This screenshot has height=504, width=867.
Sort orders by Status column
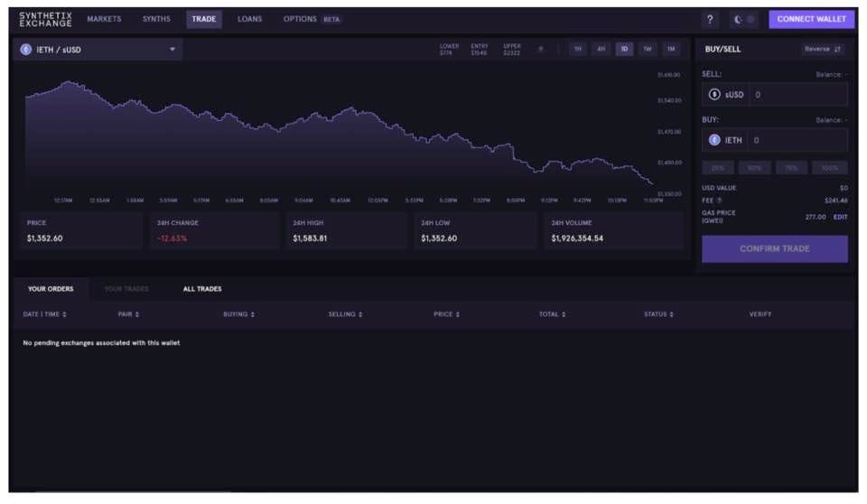tap(658, 314)
